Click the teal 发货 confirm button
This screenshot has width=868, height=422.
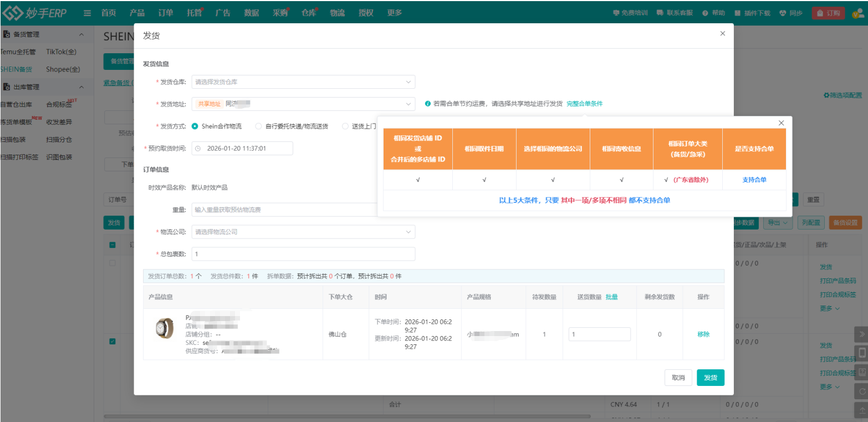tap(710, 378)
